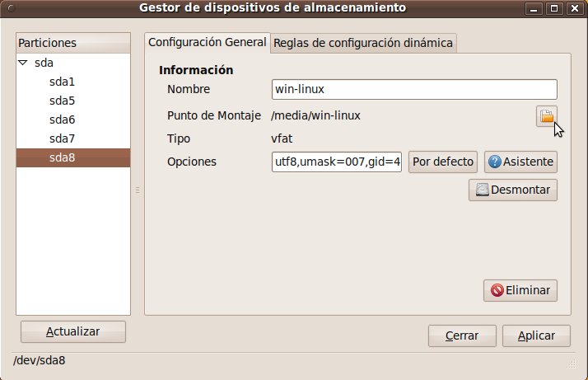588x380 pixels.
Task: Click the vfat type value
Action: 282,138
